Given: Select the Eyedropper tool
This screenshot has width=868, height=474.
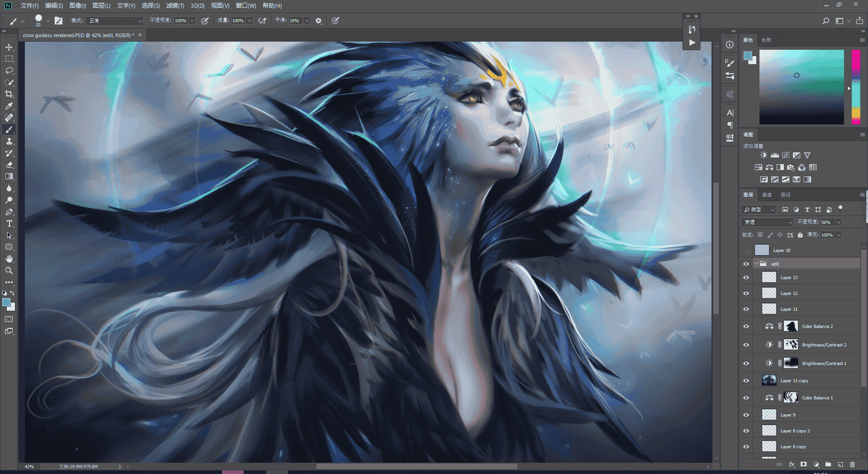Looking at the screenshot, I should point(9,106).
